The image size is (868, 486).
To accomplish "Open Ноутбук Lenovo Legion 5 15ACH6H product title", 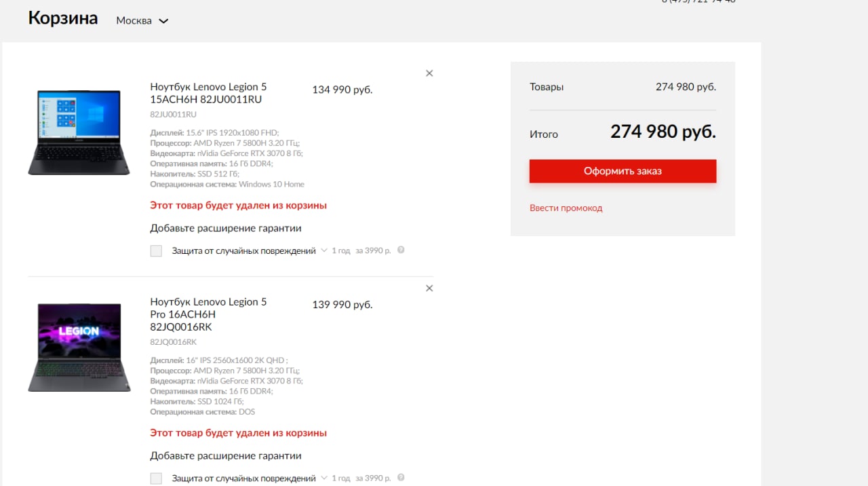I will coord(209,93).
